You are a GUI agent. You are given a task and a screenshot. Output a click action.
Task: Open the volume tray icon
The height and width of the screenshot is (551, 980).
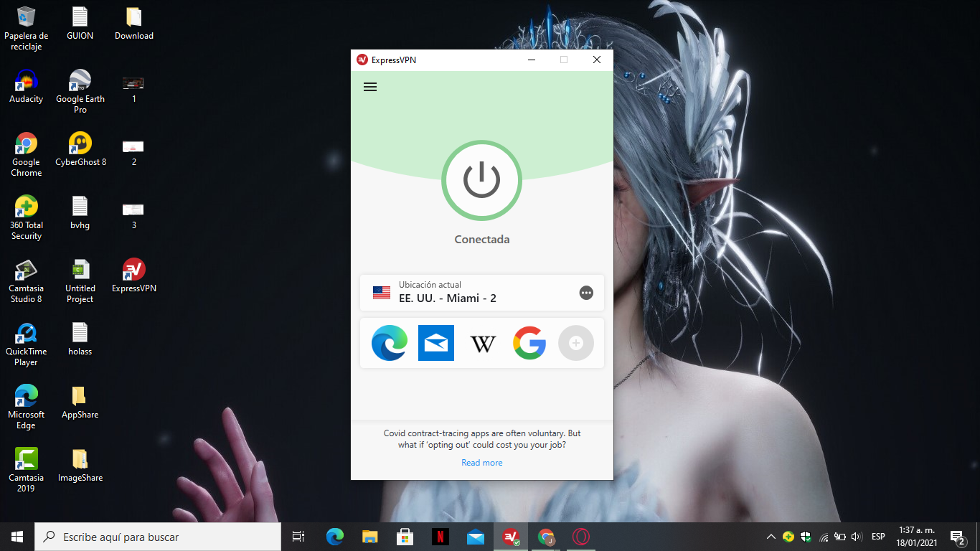(856, 537)
